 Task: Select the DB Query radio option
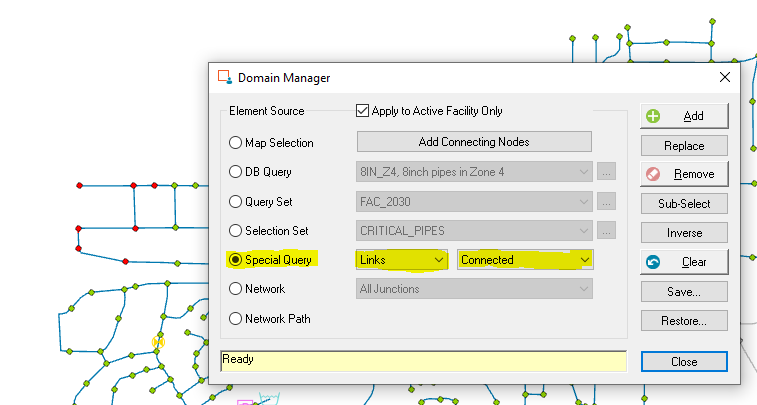[235, 171]
